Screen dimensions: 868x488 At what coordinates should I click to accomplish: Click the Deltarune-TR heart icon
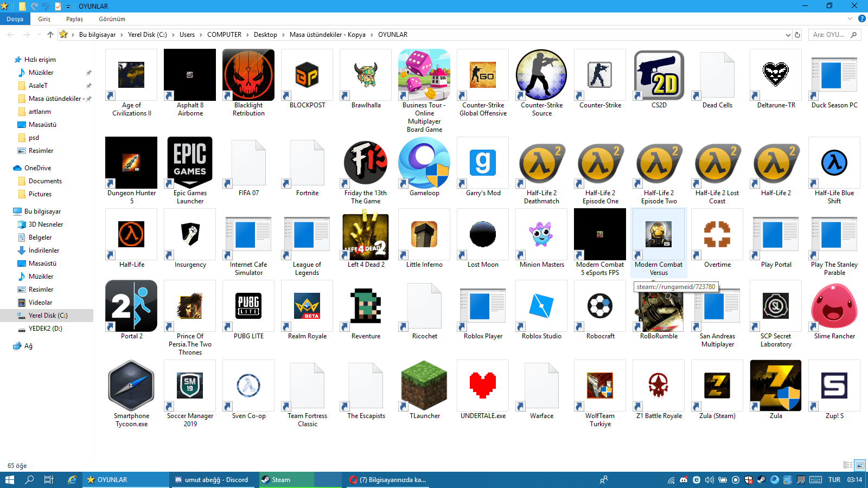click(776, 75)
